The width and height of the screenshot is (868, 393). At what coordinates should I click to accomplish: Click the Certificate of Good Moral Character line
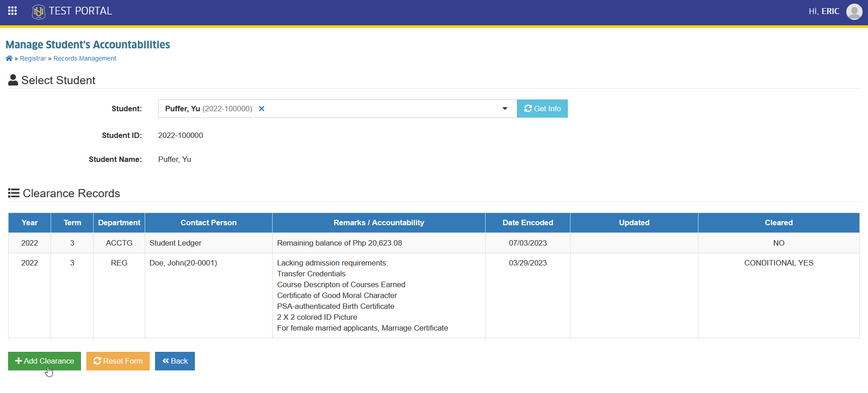[337, 295]
